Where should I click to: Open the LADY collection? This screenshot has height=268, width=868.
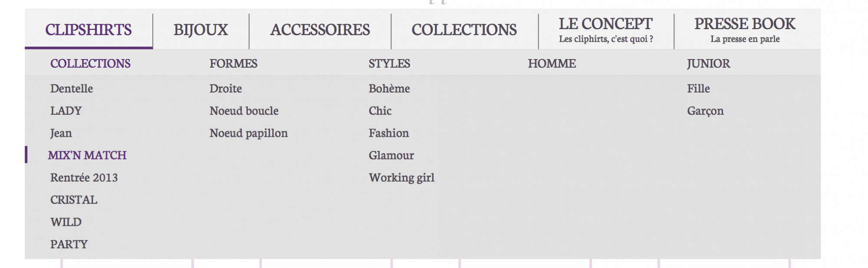tap(66, 111)
